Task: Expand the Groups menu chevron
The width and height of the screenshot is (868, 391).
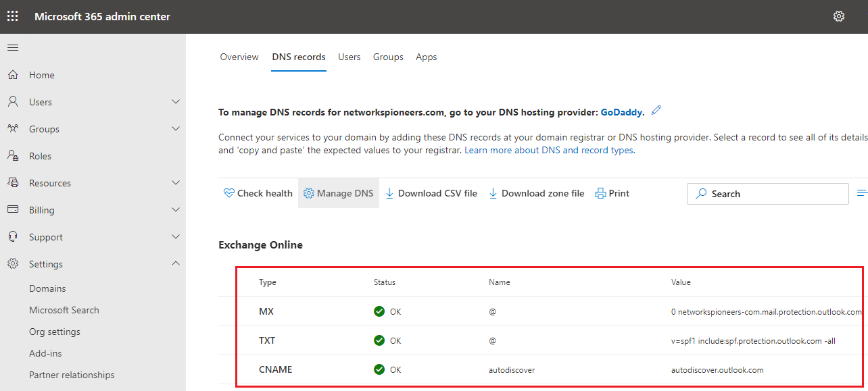Action: click(176, 129)
